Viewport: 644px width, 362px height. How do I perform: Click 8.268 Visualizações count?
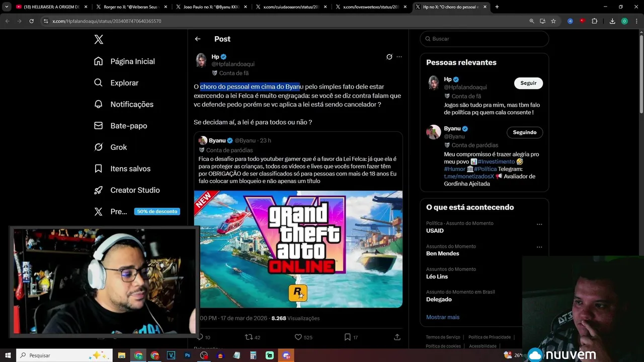(296, 318)
